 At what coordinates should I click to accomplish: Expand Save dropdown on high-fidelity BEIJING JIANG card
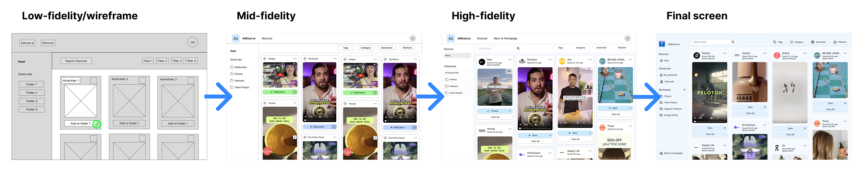(x=630, y=108)
